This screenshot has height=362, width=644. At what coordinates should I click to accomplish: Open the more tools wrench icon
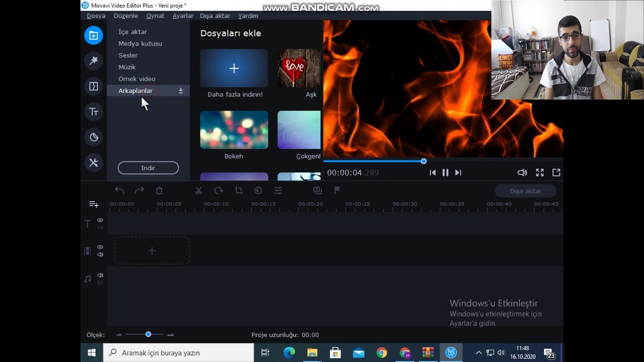pos(94,162)
